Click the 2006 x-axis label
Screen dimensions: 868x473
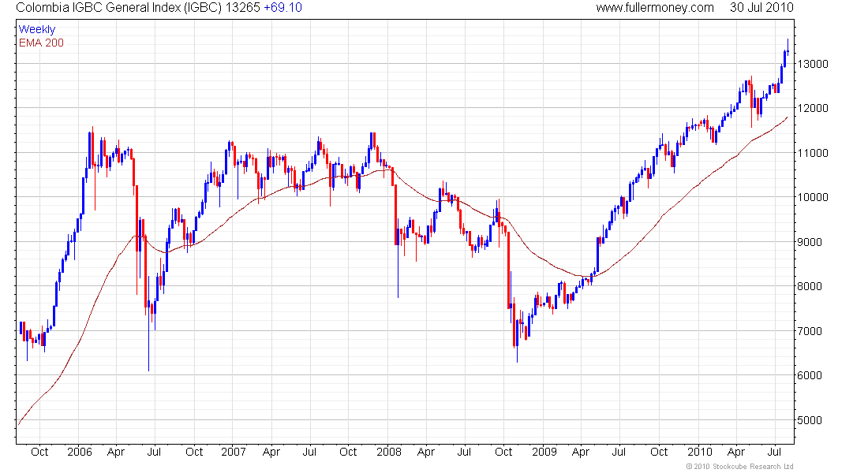point(79,452)
